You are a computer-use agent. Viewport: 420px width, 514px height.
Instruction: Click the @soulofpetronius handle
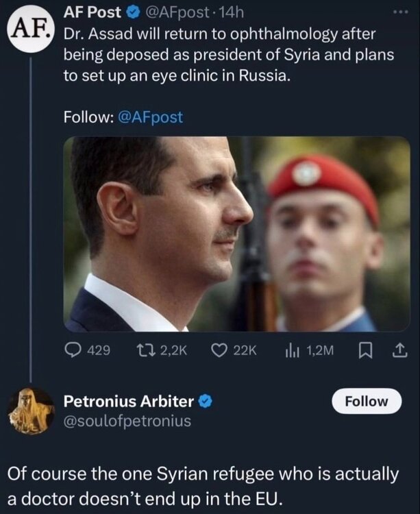(x=127, y=420)
